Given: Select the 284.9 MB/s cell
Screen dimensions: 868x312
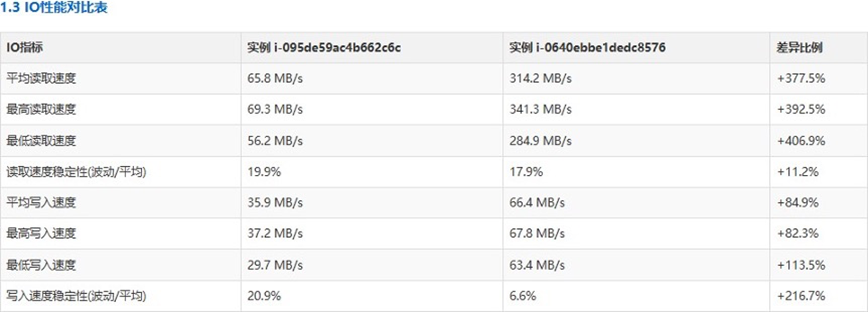Looking at the screenshot, I should point(540,141).
